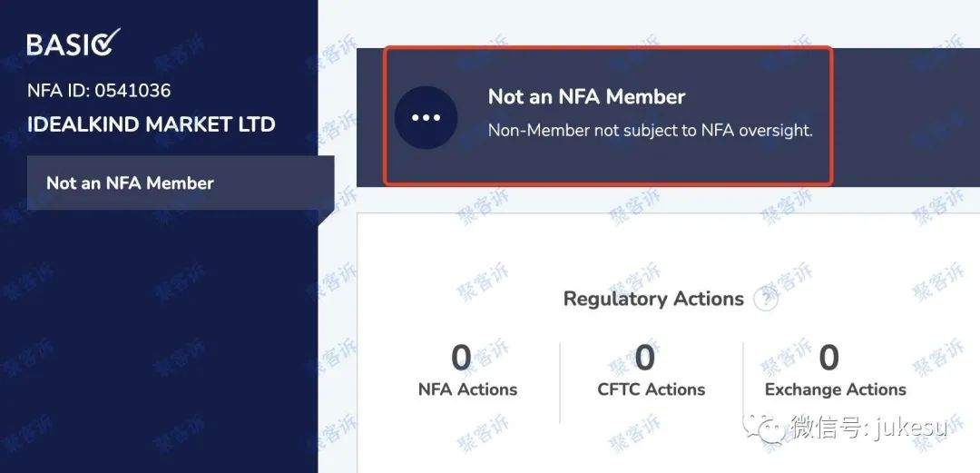Click the checkmark in the BASIC logo

click(106, 41)
